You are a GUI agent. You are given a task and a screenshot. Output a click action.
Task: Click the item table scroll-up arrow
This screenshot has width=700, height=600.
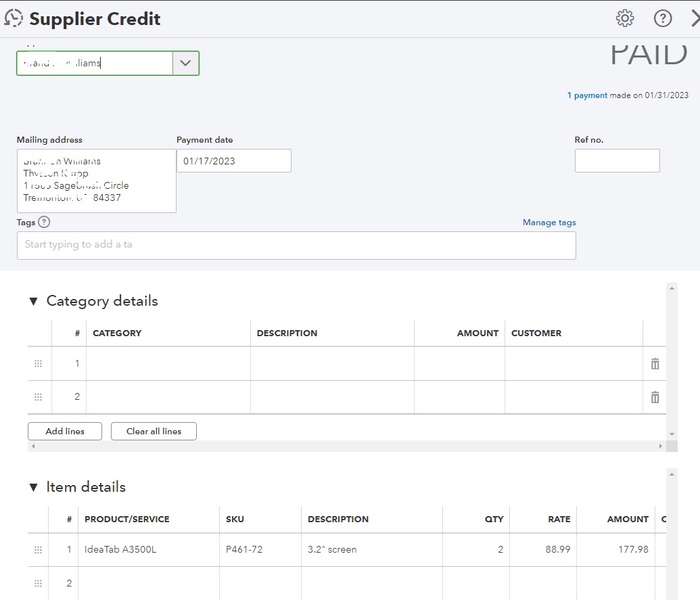click(x=672, y=474)
